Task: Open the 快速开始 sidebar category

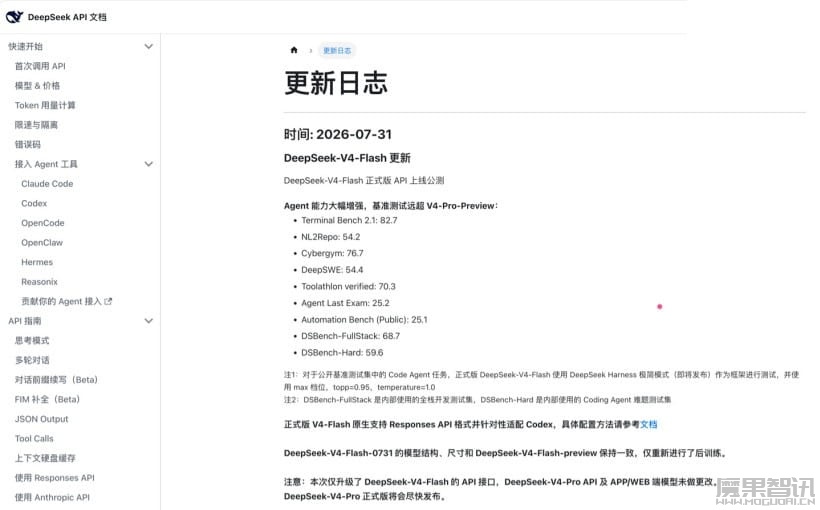Action: point(26,46)
